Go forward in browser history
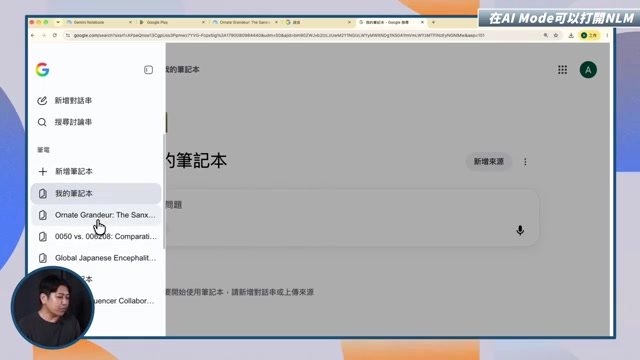 click(44, 36)
